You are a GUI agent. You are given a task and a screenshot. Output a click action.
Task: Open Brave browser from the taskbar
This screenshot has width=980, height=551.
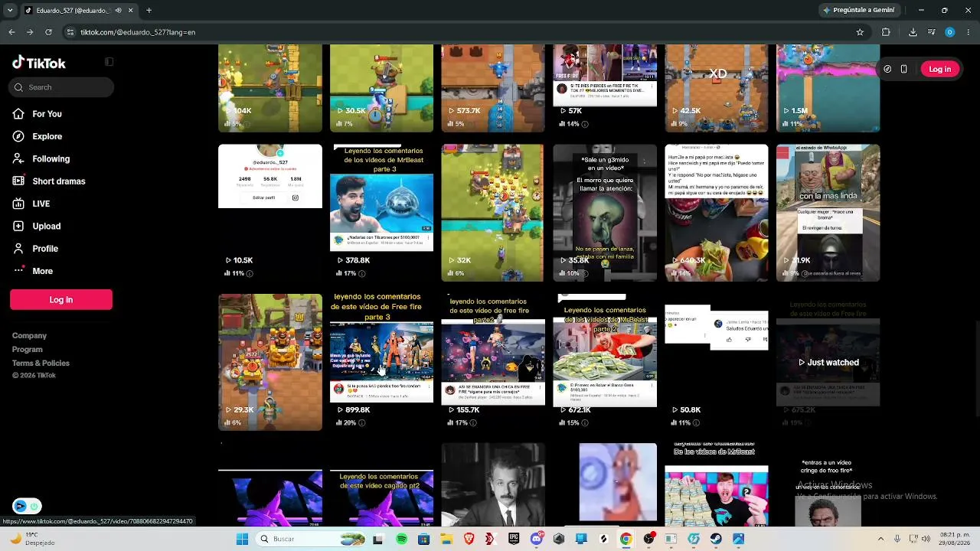(x=469, y=539)
